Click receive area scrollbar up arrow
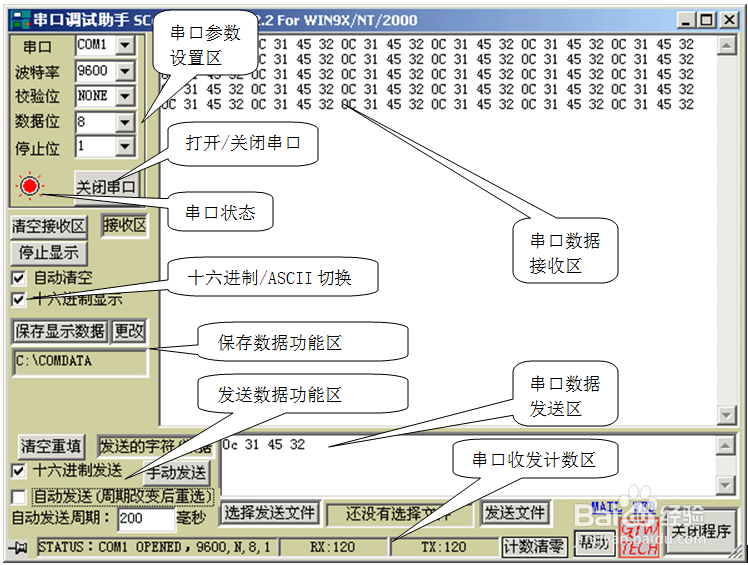The width and height of the screenshot is (748, 565). tap(726, 46)
